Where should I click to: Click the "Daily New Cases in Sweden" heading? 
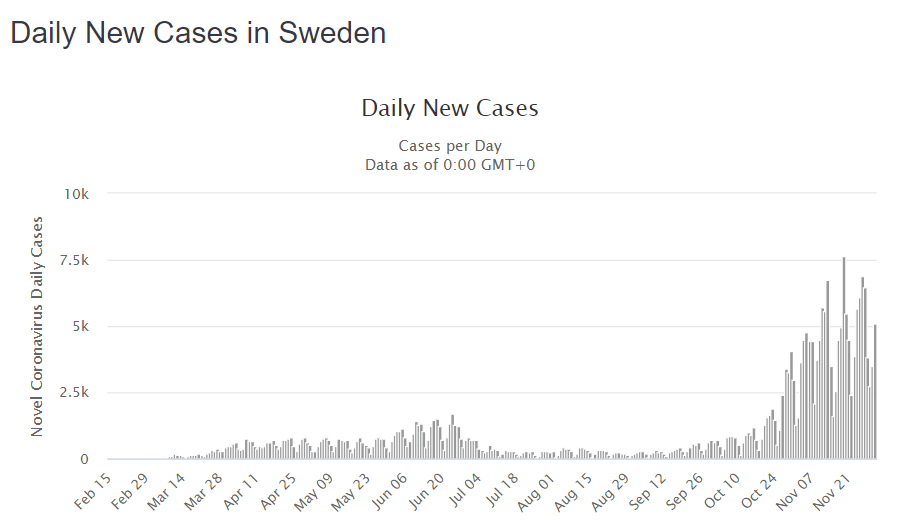198,33
